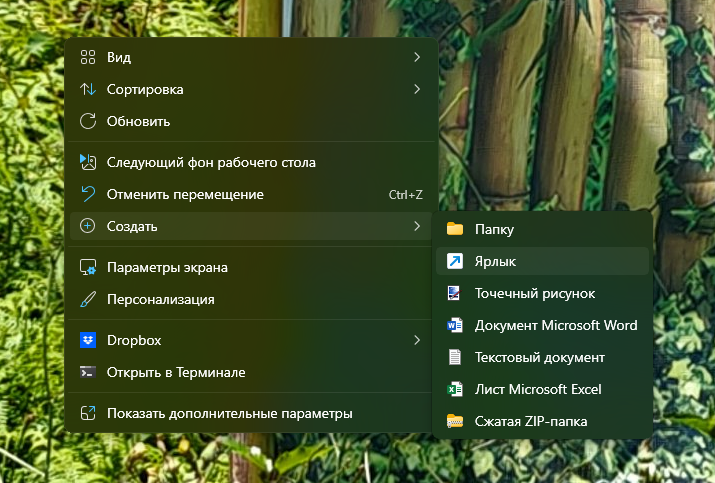The height and width of the screenshot is (483, 715).
Task: Click the Word icon in the submenu
Action: click(455, 325)
